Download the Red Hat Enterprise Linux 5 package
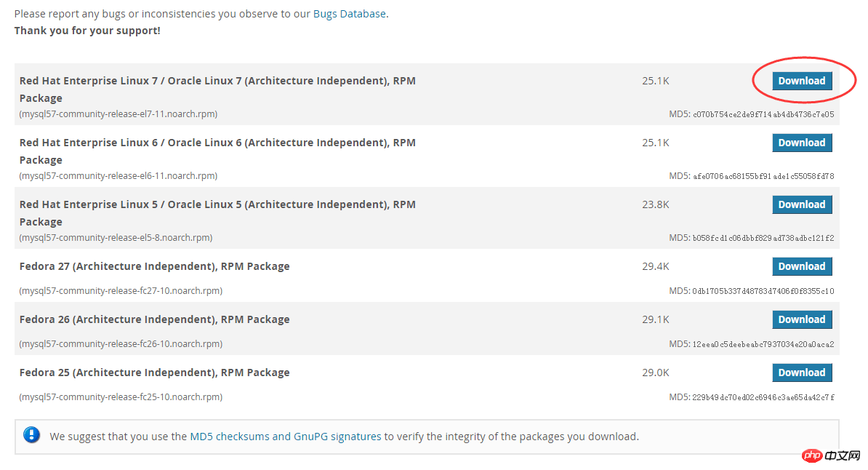Screen dimensions: 868x470 tap(802, 204)
